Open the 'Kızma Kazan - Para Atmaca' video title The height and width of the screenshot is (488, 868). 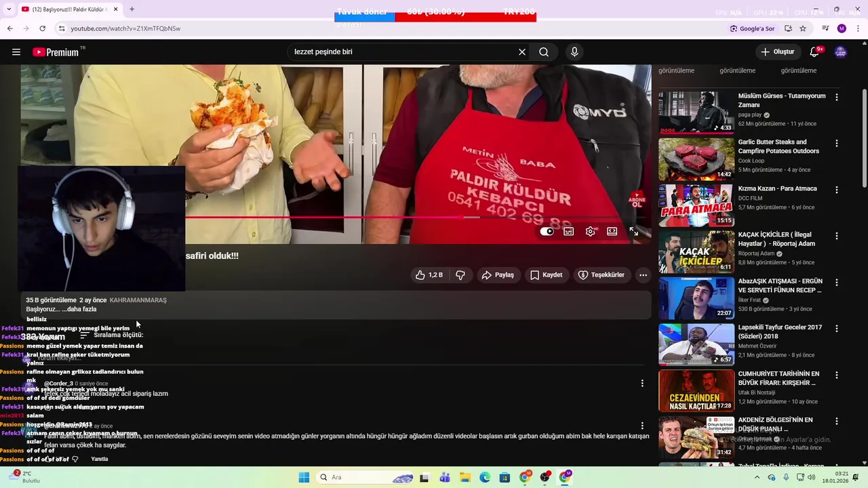point(777,189)
